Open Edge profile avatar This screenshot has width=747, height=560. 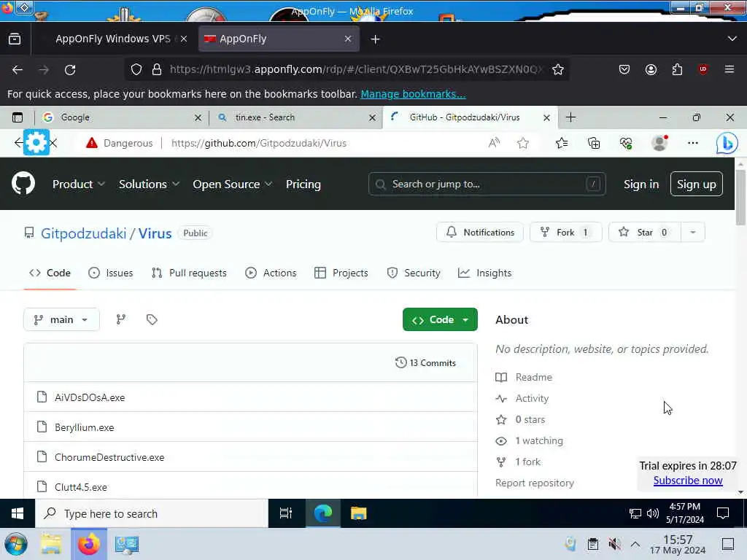click(659, 143)
